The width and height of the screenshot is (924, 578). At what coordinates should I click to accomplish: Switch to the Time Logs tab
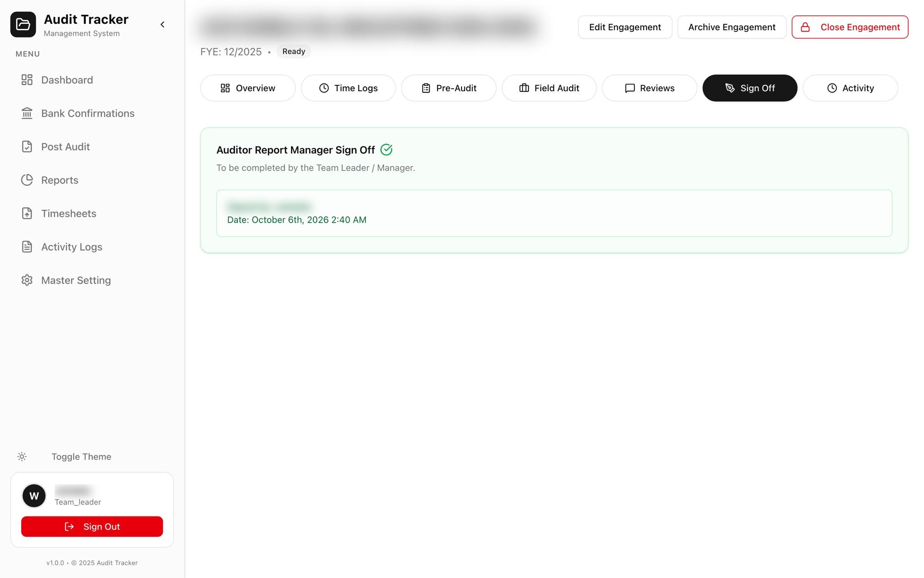[348, 88]
